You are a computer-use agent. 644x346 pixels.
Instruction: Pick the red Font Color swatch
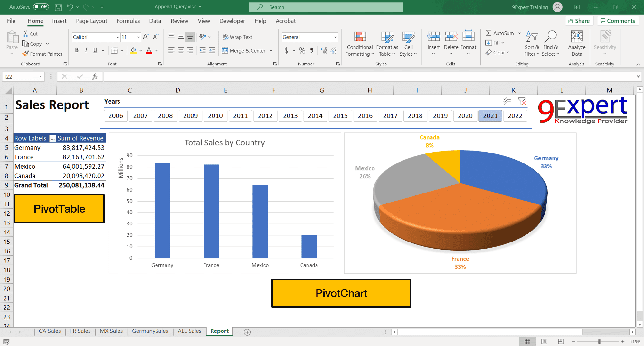coord(149,53)
